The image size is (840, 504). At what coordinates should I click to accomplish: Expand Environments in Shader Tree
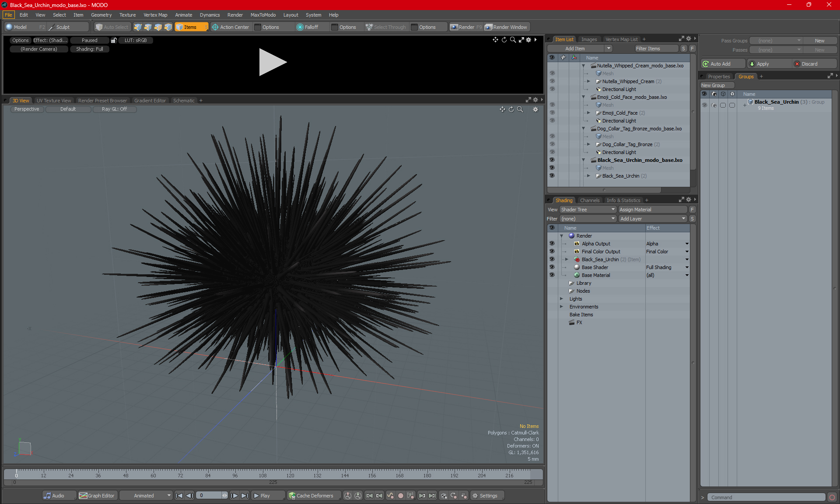(x=561, y=307)
